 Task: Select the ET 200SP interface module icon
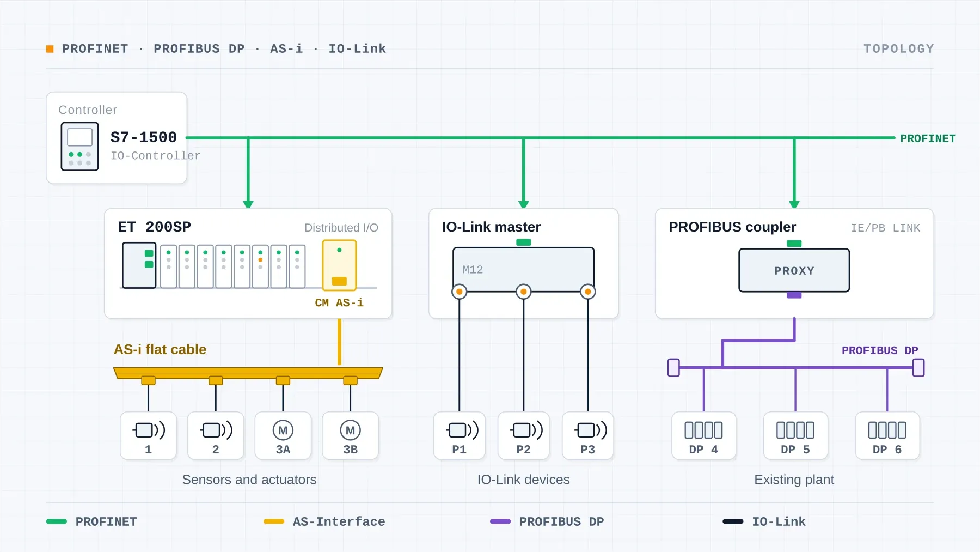click(x=139, y=265)
